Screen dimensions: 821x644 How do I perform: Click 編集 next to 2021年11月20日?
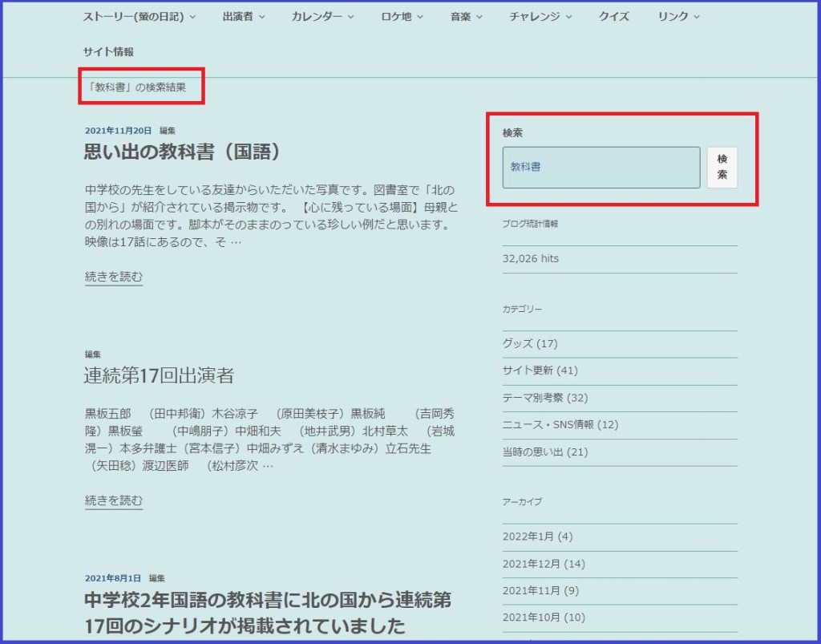pos(167,130)
